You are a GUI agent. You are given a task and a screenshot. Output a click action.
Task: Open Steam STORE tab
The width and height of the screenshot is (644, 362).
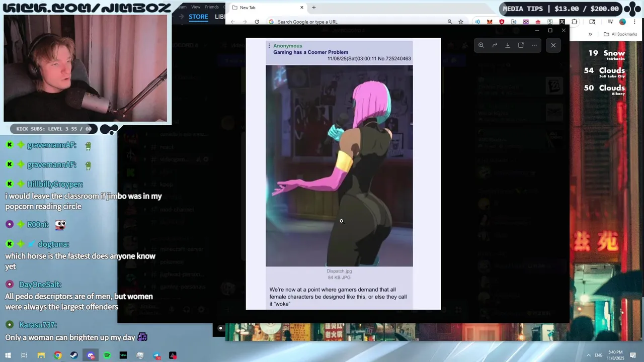point(198,17)
